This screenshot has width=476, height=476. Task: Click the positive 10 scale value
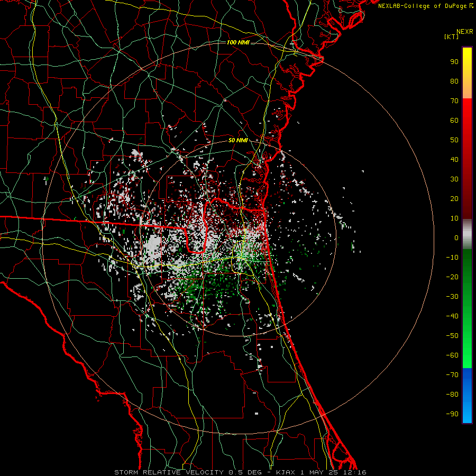coord(454,218)
